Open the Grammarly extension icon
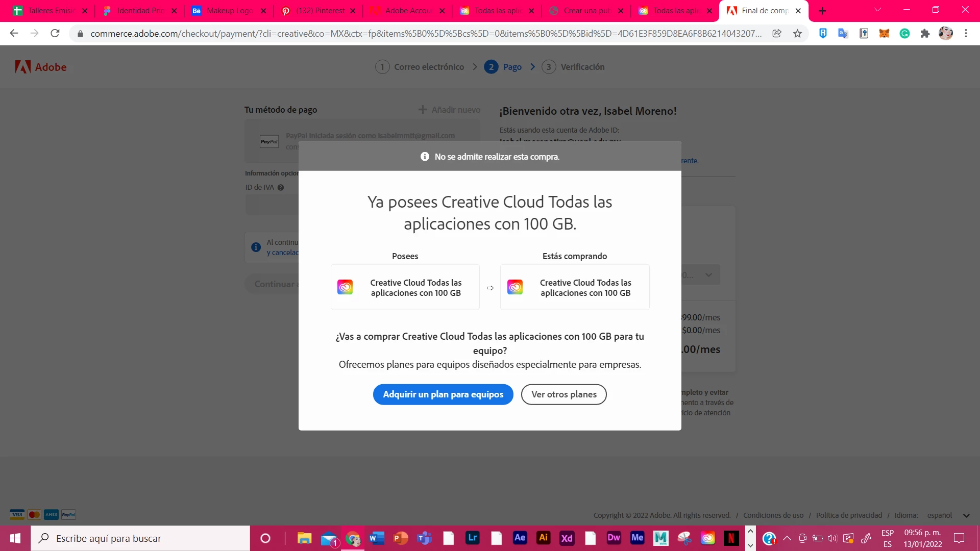 point(904,33)
